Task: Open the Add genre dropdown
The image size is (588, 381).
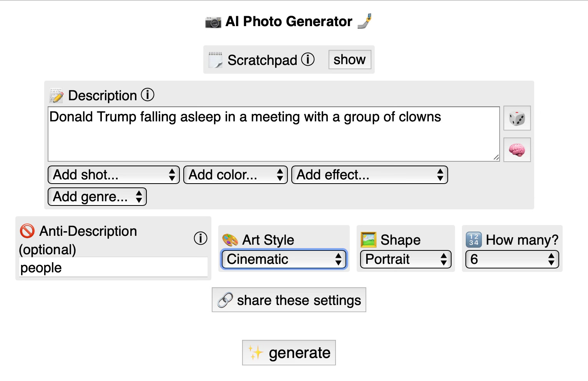Action: pyautogui.click(x=97, y=197)
